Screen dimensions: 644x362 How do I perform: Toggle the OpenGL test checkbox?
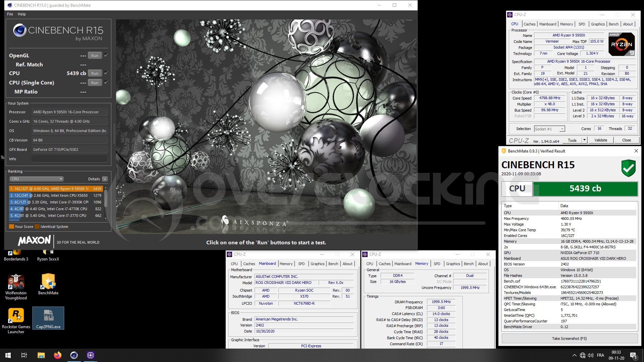click(106, 55)
